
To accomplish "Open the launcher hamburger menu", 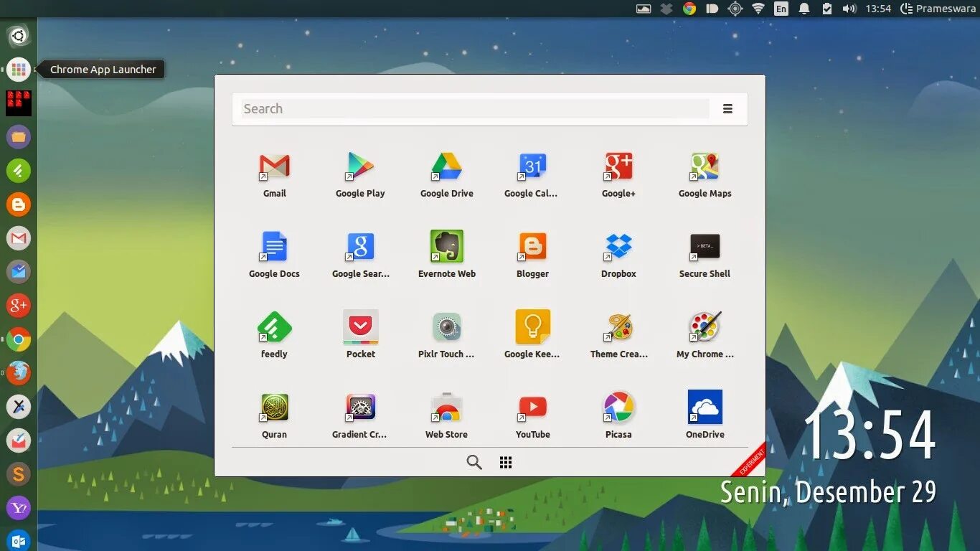I will coord(727,109).
